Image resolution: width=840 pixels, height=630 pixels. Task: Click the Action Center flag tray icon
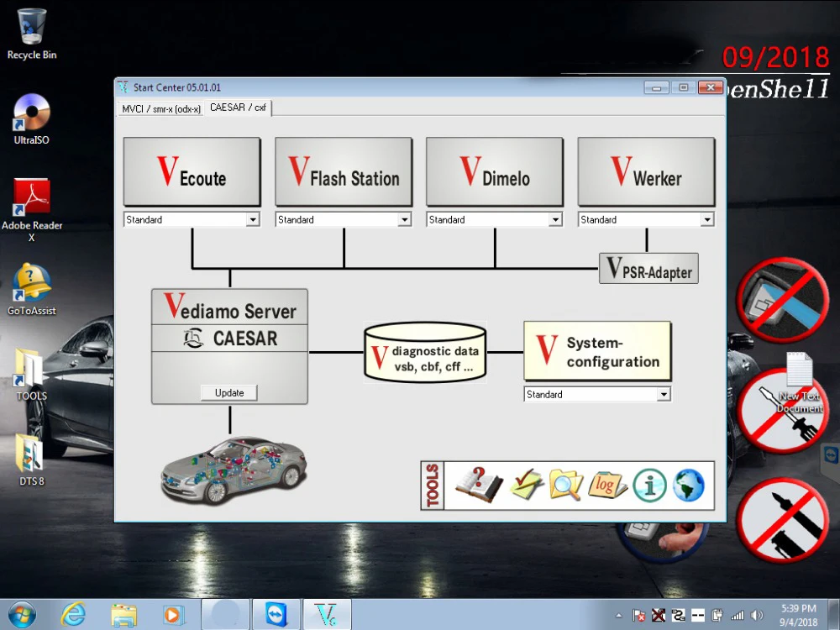tap(638, 616)
